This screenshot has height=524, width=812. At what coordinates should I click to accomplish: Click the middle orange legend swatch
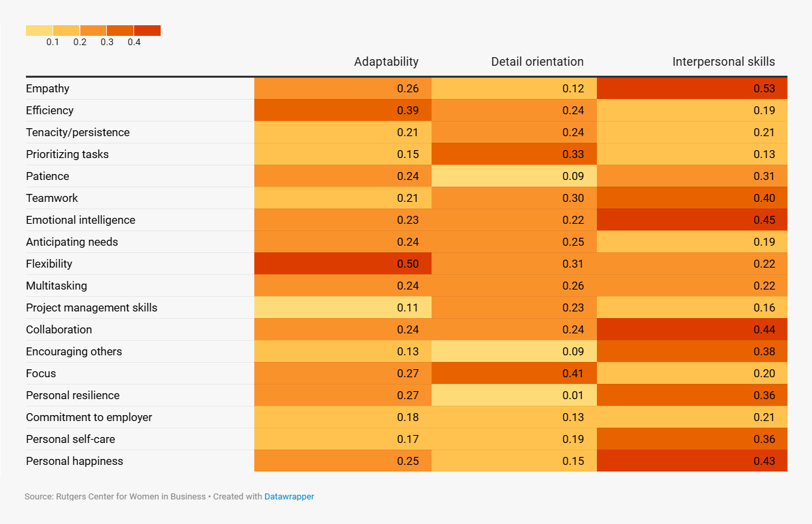(x=93, y=31)
